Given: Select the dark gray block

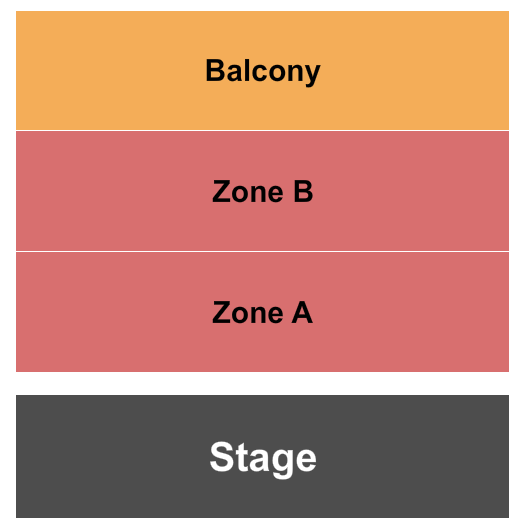Looking at the screenshot, I should coord(262,456).
